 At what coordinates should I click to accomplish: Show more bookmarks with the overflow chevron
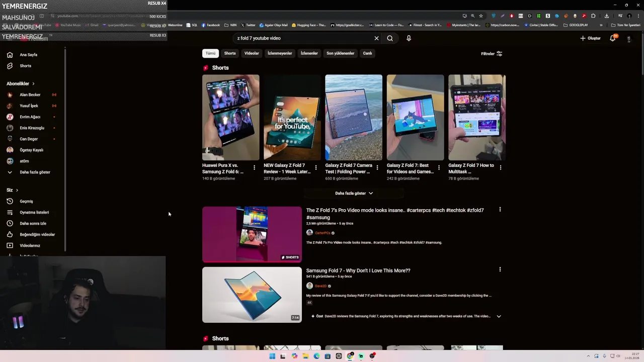pos(601,25)
